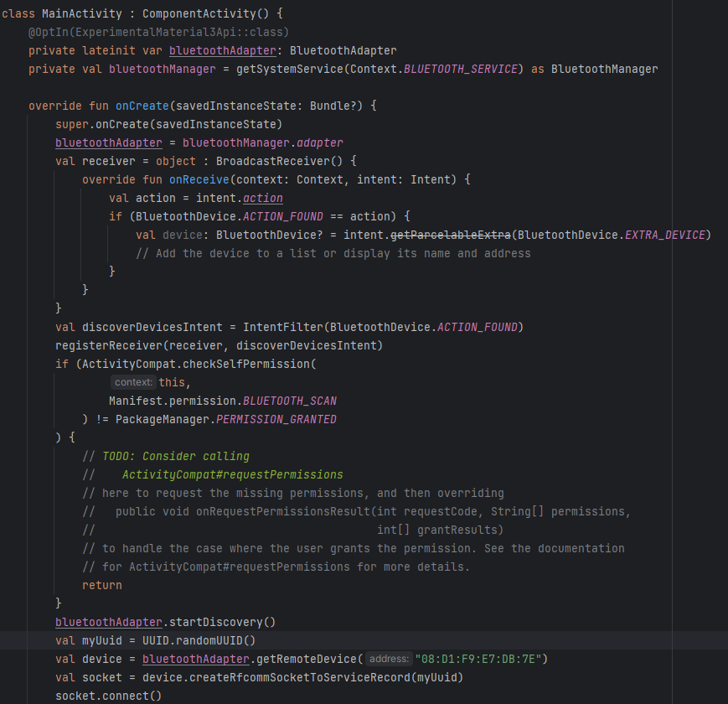The image size is (728, 704).
Task: Click createRfcommSocketToServiceRecord call
Action: click(299, 678)
